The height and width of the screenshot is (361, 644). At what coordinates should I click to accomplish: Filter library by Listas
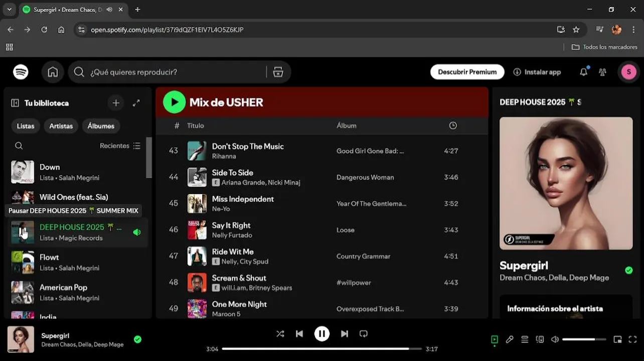point(26,126)
